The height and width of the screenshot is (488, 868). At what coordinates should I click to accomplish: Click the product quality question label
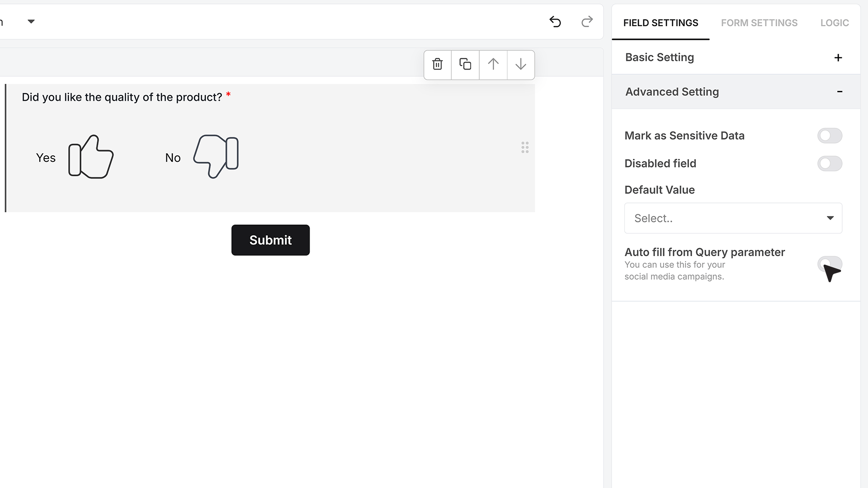(122, 97)
